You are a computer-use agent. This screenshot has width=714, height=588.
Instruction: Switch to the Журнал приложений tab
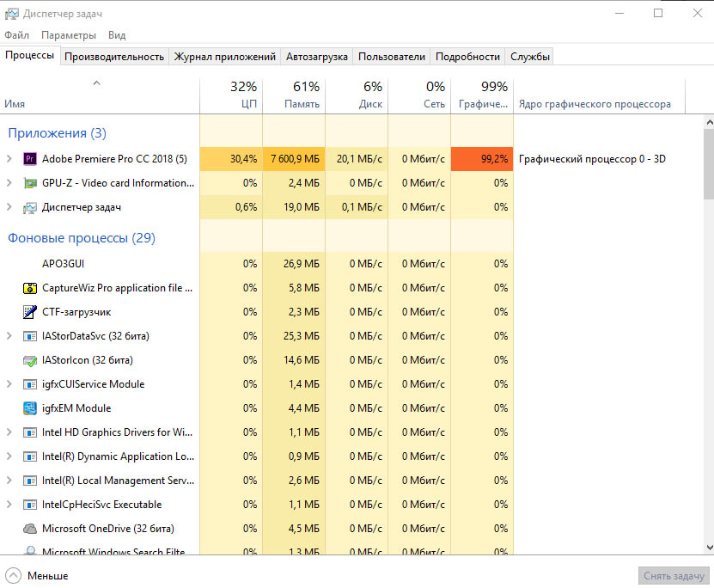(225, 57)
